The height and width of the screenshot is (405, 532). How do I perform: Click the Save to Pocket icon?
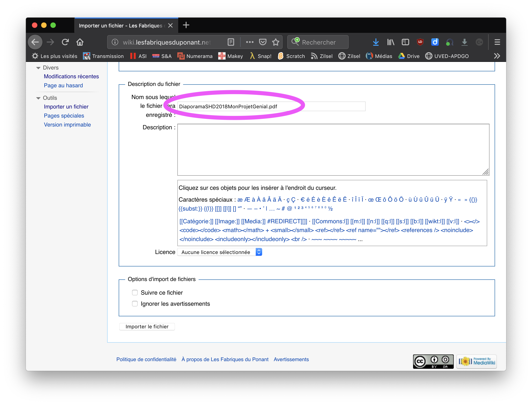pos(263,42)
